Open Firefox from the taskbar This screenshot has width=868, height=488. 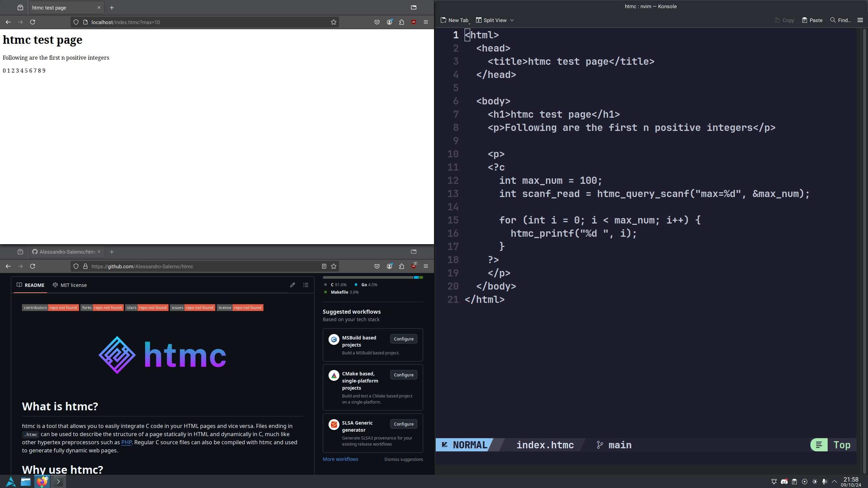(x=42, y=482)
